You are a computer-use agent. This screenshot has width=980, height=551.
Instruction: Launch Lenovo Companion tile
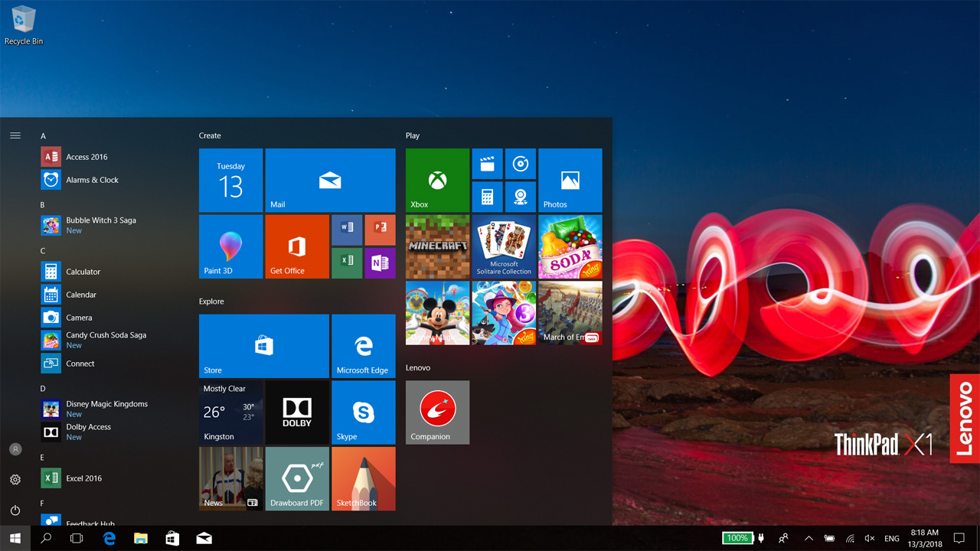[437, 412]
